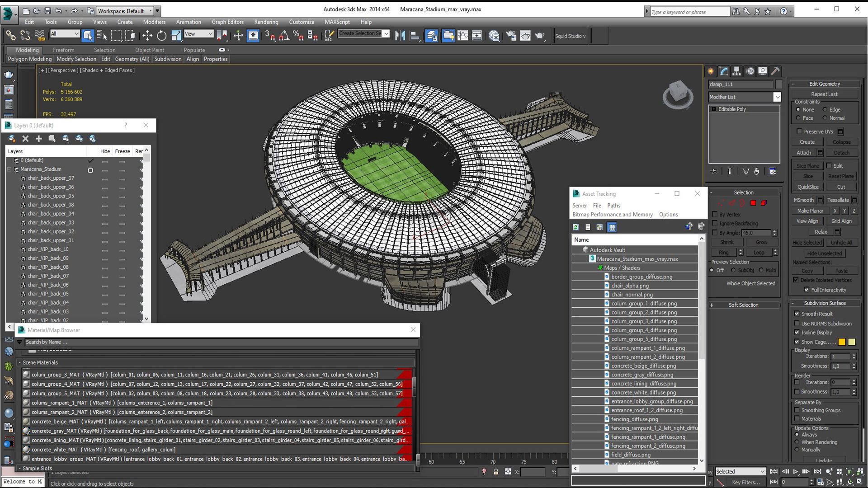Uncheck Full Interactivity checkbox

807,290
